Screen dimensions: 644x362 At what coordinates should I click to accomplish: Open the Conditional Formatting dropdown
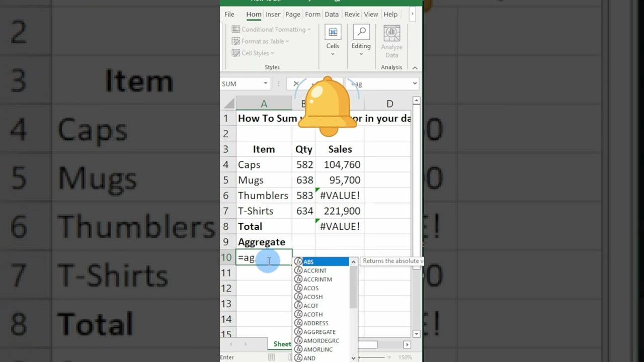tap(271, 29)
